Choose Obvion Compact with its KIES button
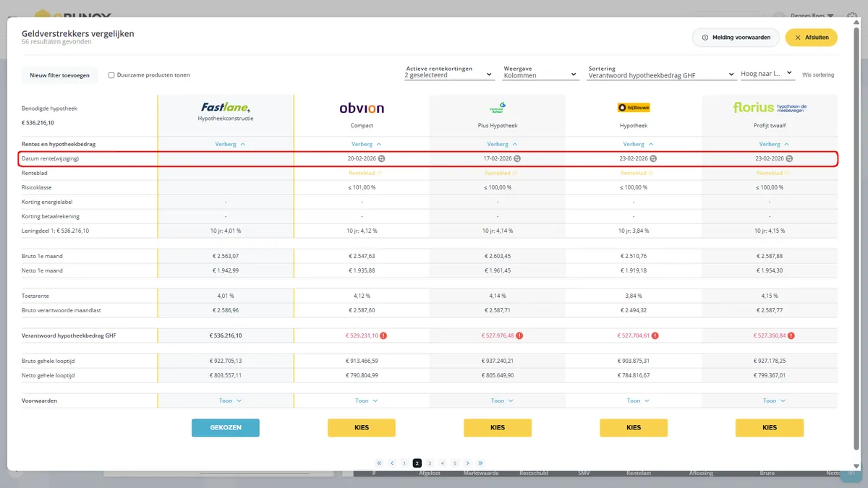868x488 pixels. pos(362,427)
